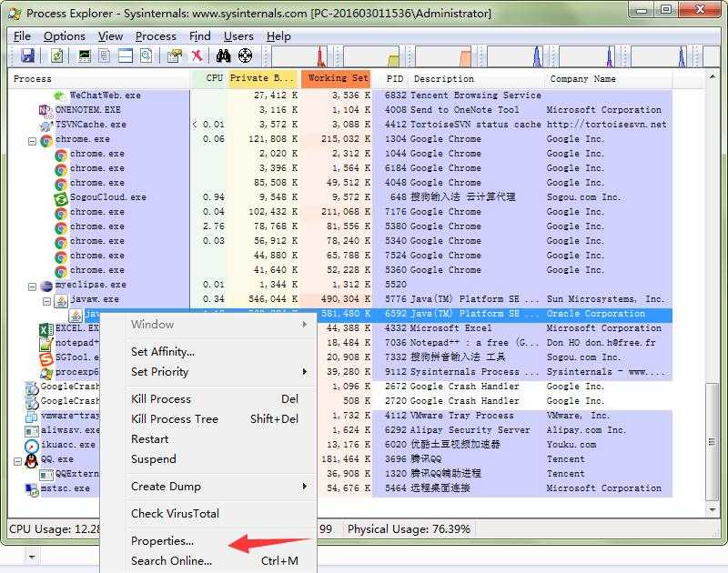Click the Notepad++ process icon
This screenshot has height=573, width=728.
point(46,343)
